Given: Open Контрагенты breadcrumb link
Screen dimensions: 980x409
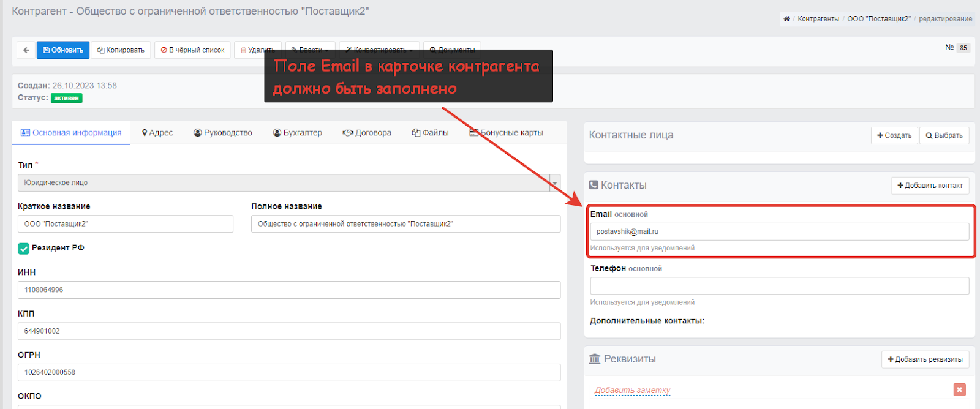Looking at the screenshot, I should pos(818,19).
